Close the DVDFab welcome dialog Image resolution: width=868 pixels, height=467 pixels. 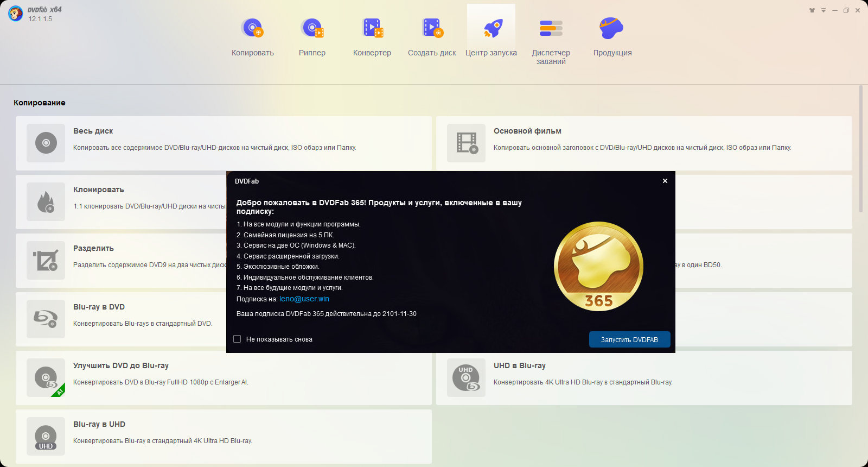click(x=665, y=181)
